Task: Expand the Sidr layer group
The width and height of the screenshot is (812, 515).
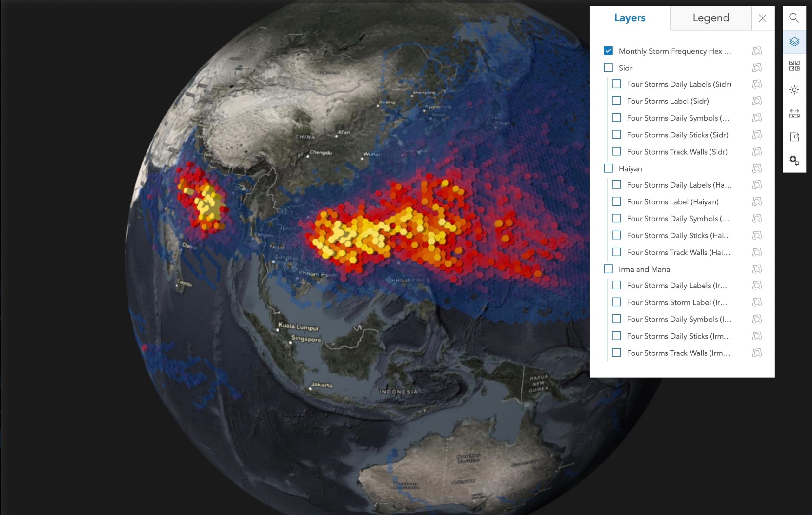Action: tap(625, 68)
